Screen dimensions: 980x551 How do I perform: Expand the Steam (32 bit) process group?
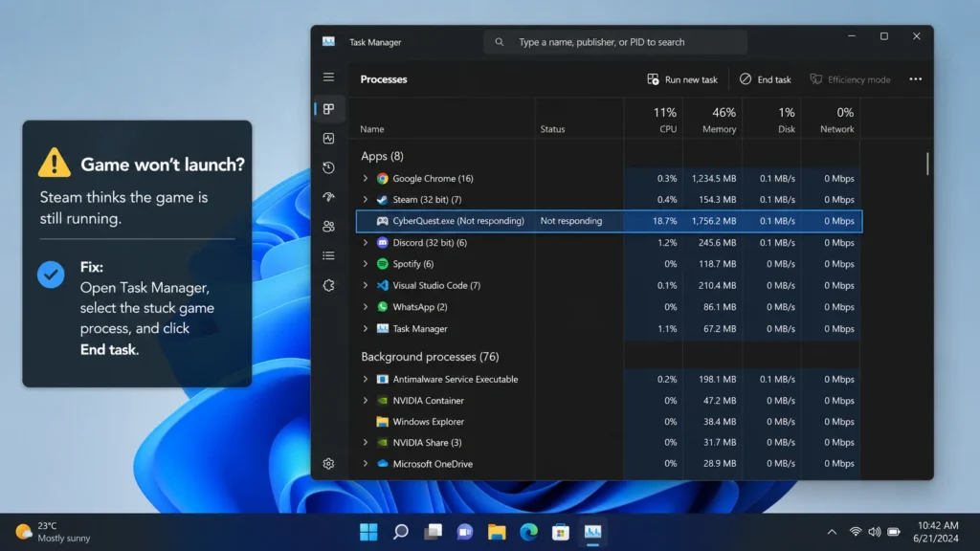[x=366, y=199]
